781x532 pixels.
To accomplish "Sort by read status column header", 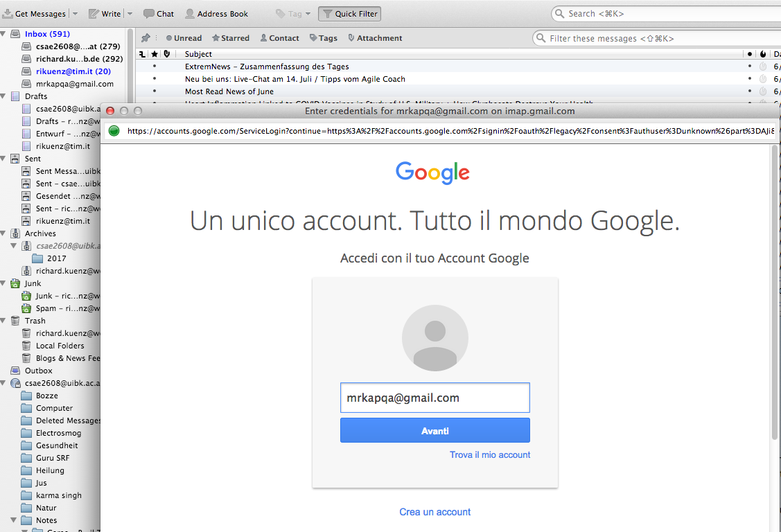I will pyautogui.click(x=750, y=54).
